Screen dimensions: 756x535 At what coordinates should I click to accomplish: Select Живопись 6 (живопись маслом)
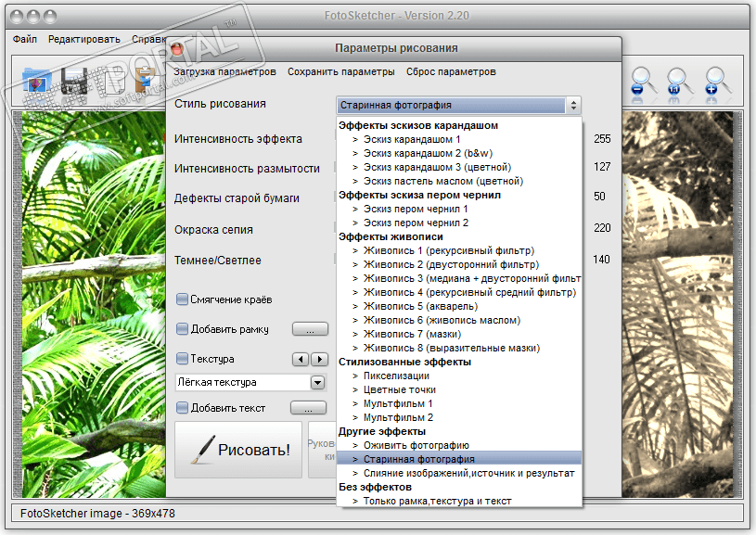point(459,321)
